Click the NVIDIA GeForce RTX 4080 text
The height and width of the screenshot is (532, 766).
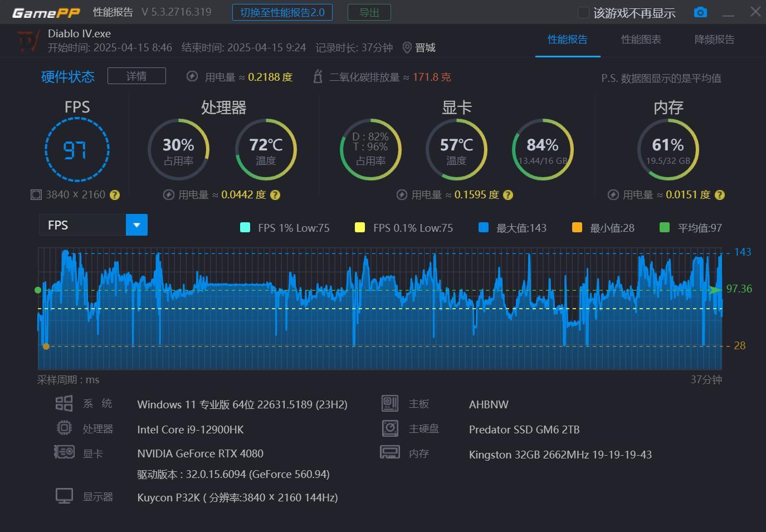pos(201,453)
